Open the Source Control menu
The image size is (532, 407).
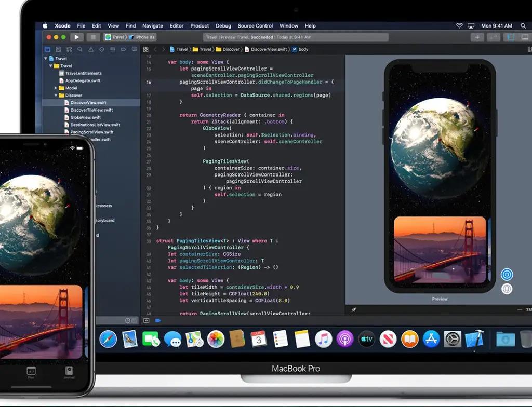[x=255, y=26]
